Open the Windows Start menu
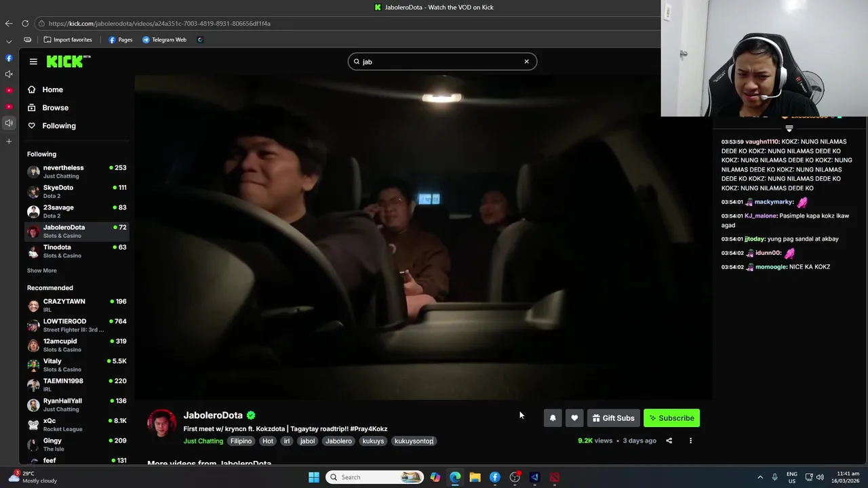Image resolution: width=868 pixels, height=488 pixels. (314, 477)
